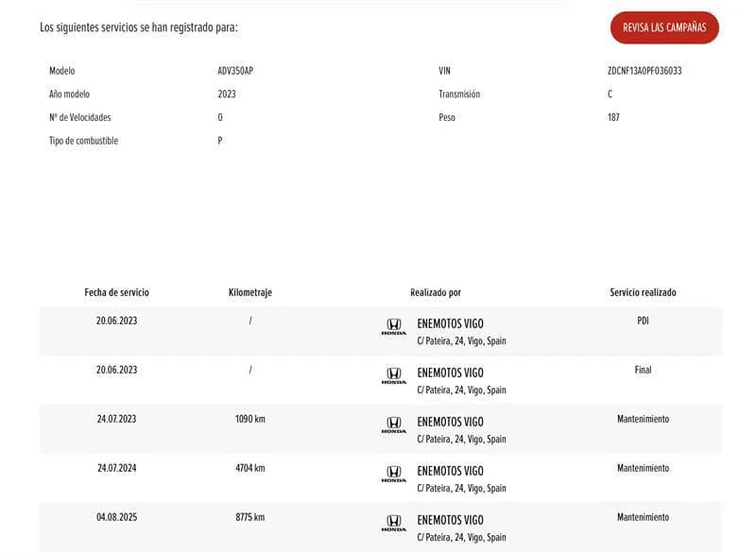Click the Final service type cell

point(643,370)
